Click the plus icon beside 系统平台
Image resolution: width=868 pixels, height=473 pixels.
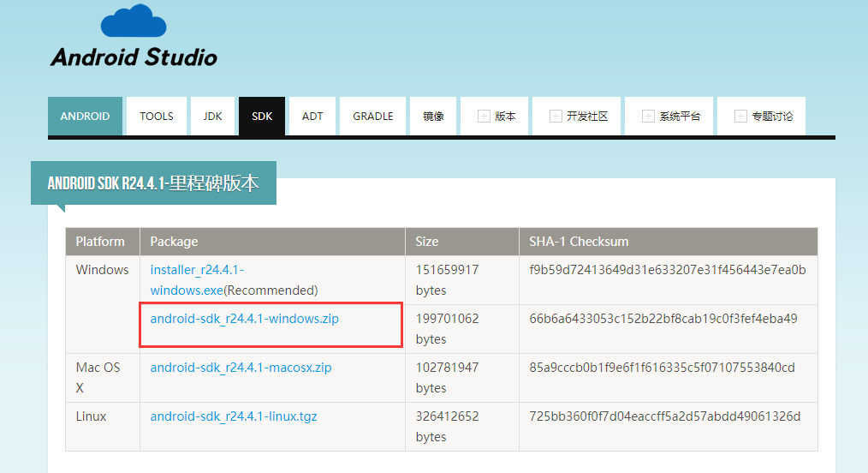click(648, 117)
